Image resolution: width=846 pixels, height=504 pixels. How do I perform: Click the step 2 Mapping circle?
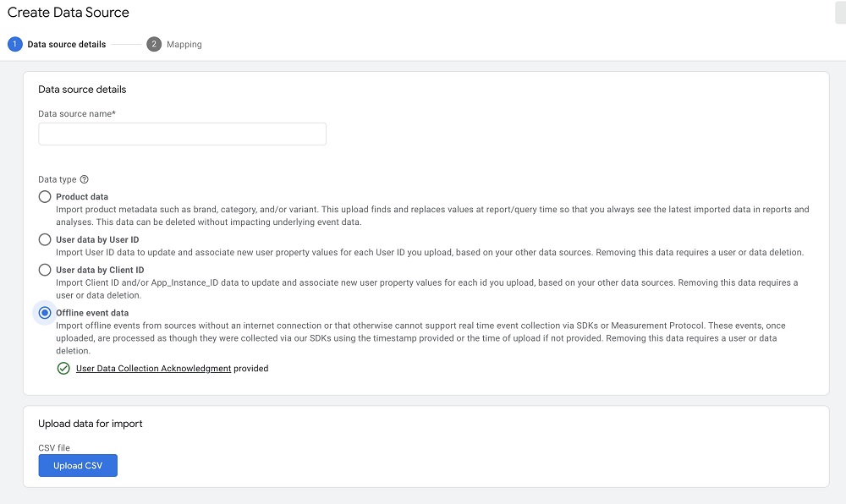coord(154,44)
